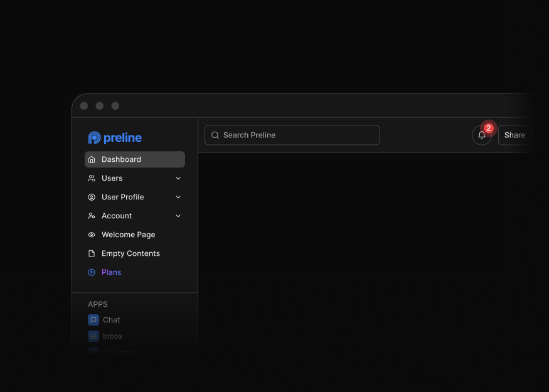This screenshot has height=392, width=549.
Task: Open the Dashboard menu item
Action: pos(135,159)
